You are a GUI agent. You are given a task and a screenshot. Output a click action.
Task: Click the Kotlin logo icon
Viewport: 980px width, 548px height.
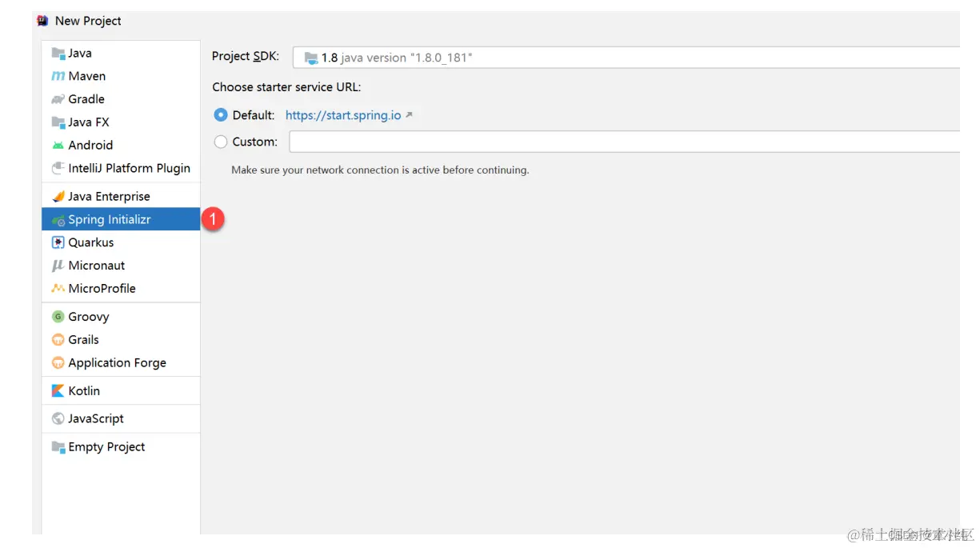pos(58,391)
